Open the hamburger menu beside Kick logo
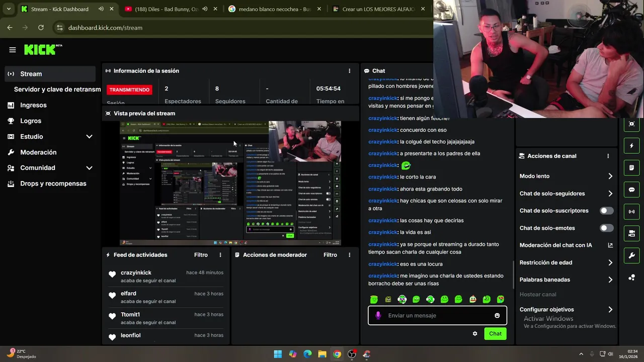 pyautogui.click(x=13, y=50)
